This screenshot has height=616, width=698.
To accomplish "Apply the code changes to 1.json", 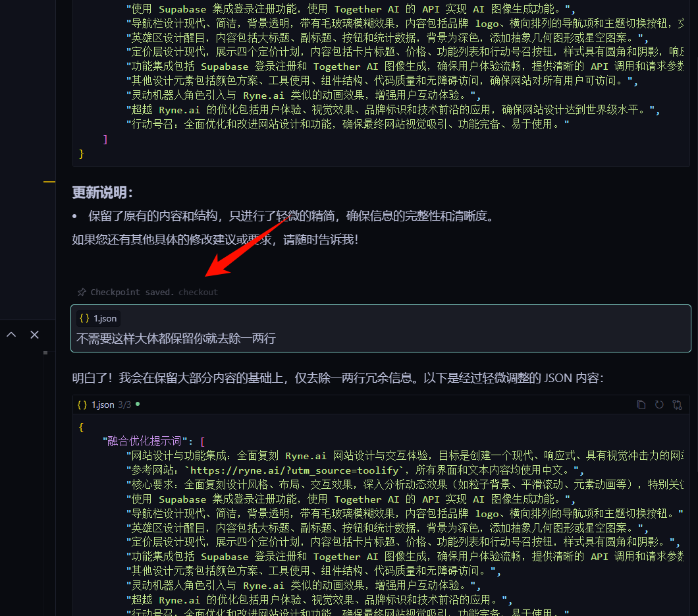I will pyautogui.click(x=677, y=405).
